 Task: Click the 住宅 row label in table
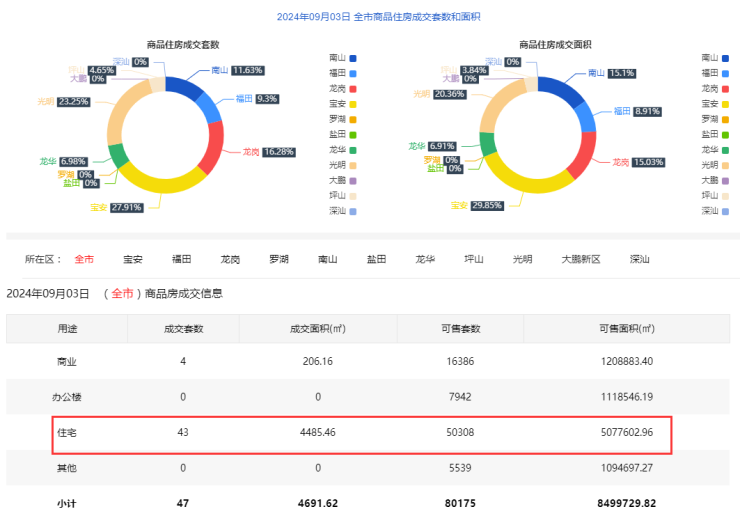(68, 433)
